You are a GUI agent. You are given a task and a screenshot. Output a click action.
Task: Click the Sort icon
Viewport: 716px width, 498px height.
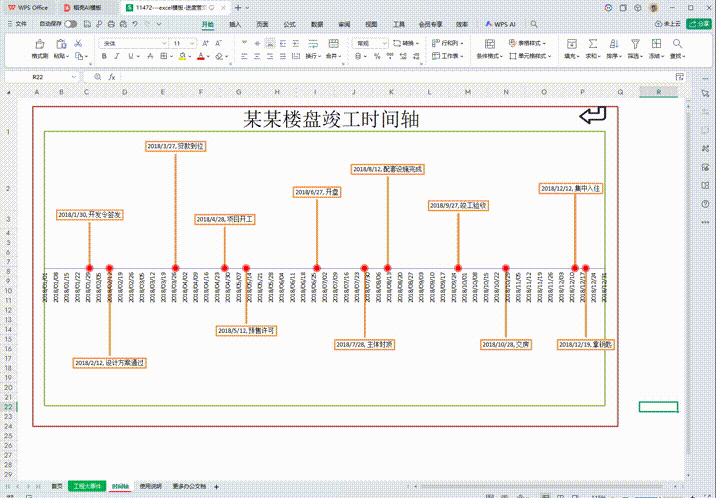click(614, 44)
